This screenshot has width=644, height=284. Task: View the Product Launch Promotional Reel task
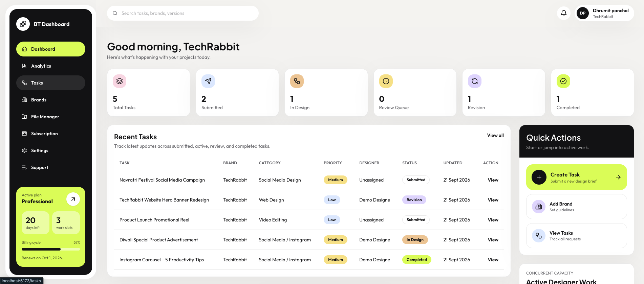[493, 220]
